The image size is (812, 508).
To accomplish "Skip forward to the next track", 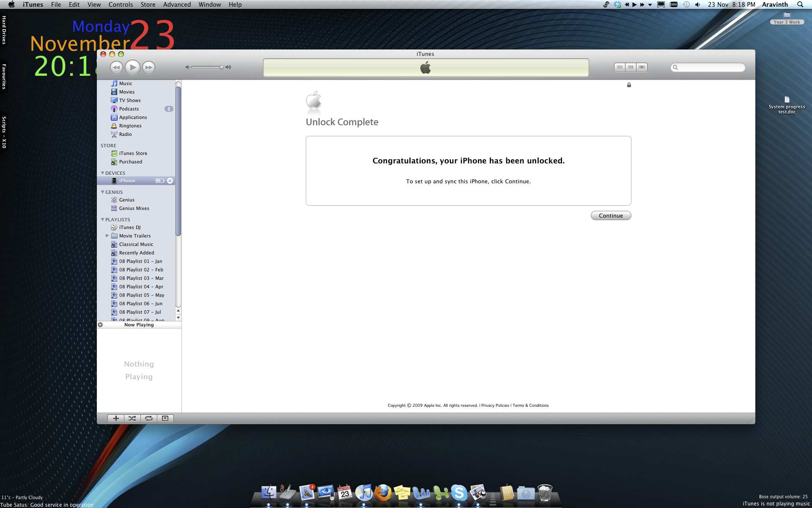I will [148, 67].
